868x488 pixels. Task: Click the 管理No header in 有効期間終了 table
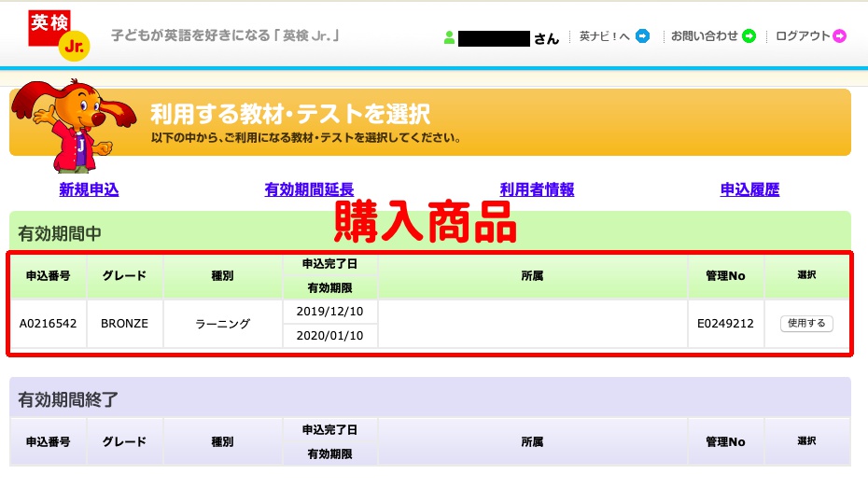725,441
